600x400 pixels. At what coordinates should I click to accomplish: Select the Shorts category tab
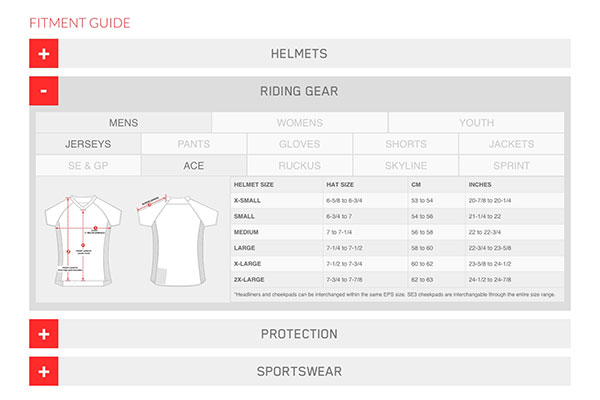405,144
